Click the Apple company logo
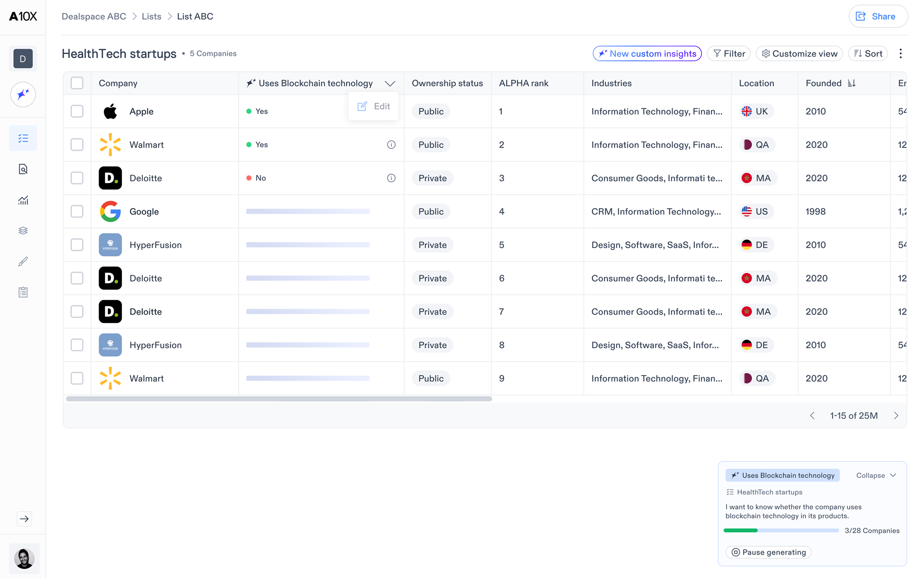This screenshot has width=924, height=579. (x=110, y=111)
